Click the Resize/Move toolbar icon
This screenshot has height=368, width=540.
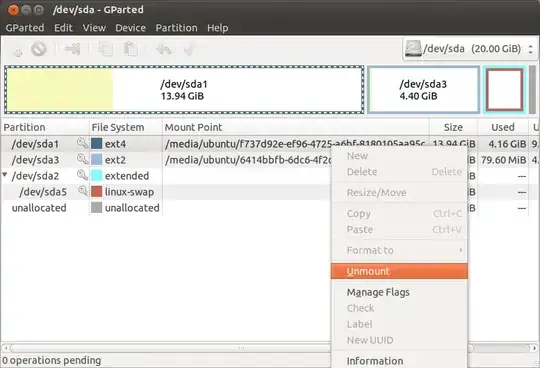[x=73, y=49]
